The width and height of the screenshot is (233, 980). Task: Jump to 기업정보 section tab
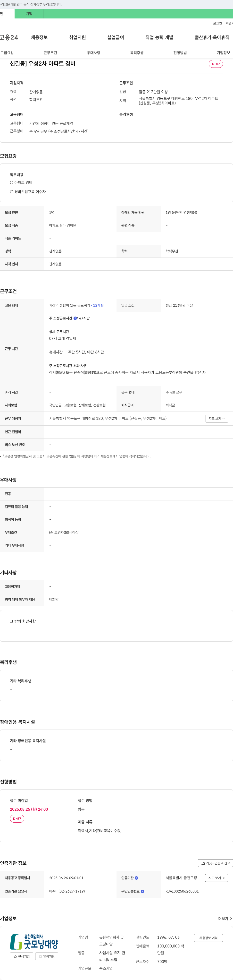[x=224, y=53]
